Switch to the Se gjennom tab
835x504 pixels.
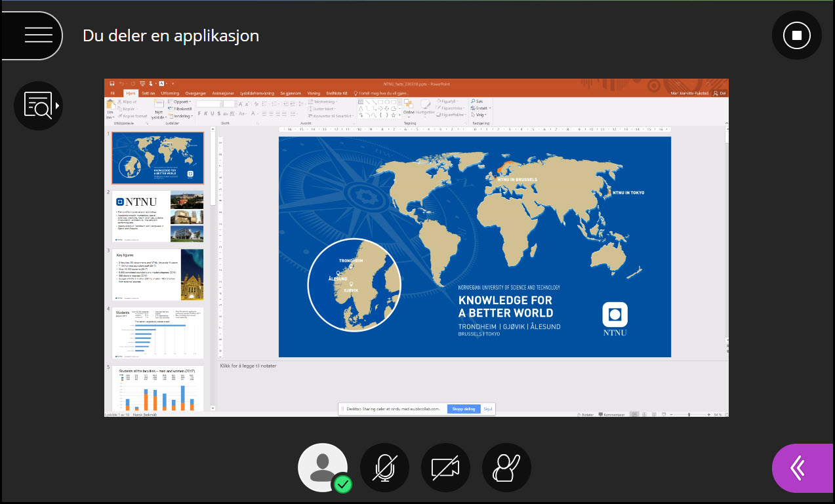click(291, 94)
